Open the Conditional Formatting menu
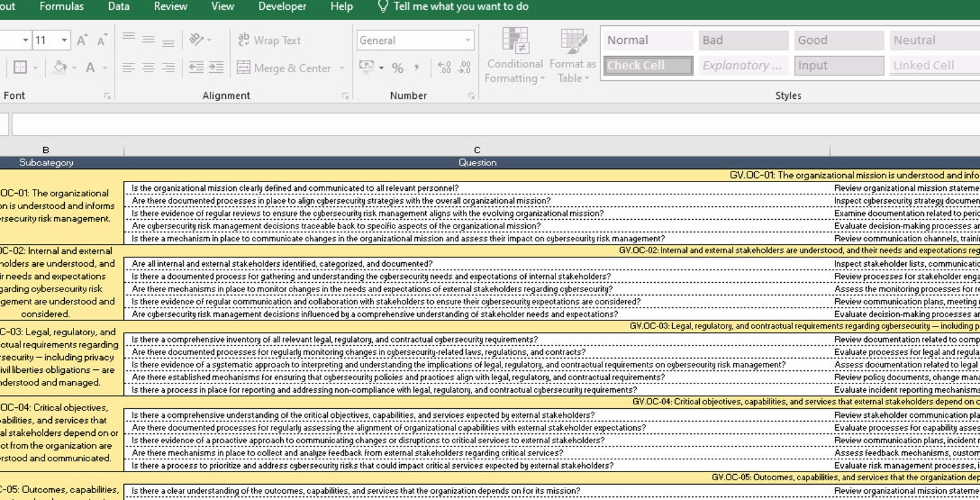980x500 pixels. coord(515,56)
